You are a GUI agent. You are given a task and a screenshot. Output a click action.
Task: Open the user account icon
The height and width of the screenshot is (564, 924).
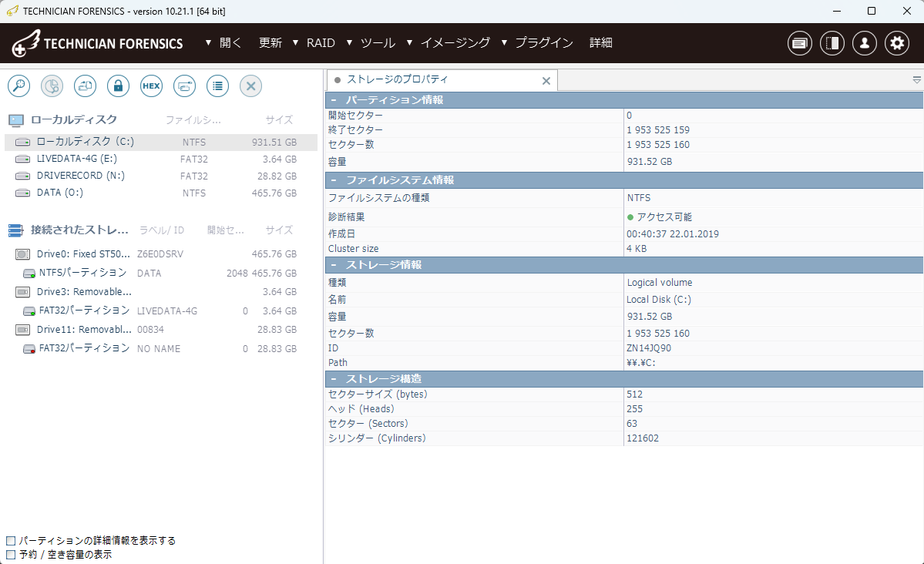(x=865, y=43)
